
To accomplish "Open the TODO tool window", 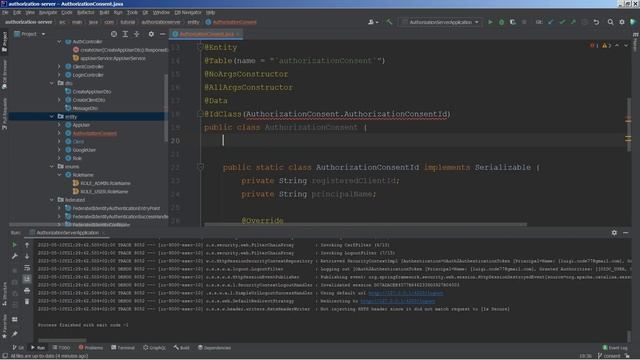I will click(61, 348).
